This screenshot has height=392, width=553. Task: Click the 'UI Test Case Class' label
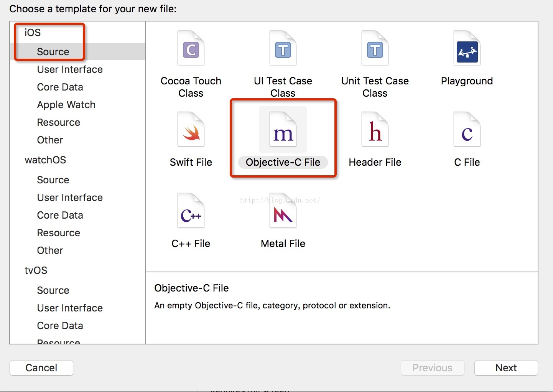coord(283,87)
